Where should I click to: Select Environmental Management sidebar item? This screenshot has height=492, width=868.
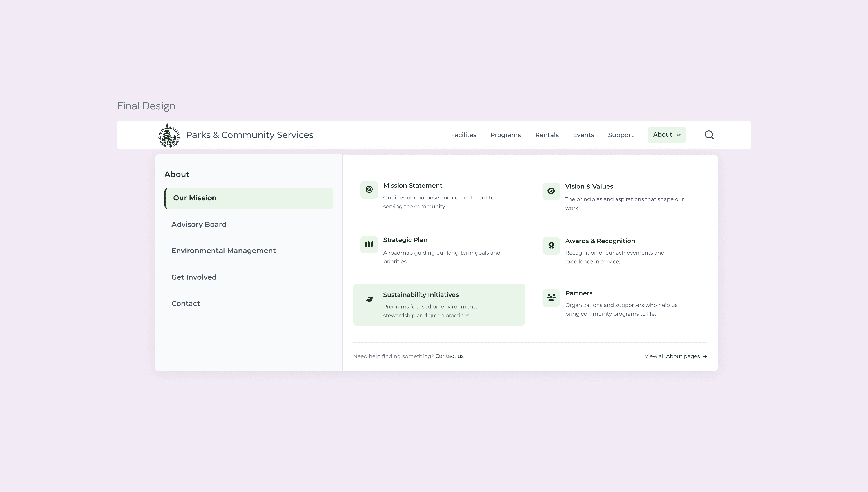[x=223, y=251]
